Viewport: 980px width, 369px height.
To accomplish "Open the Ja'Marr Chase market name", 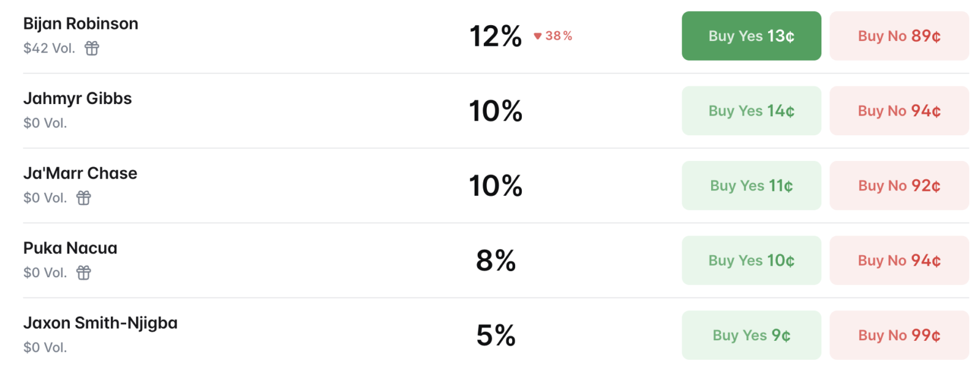I will click(80, 173).
